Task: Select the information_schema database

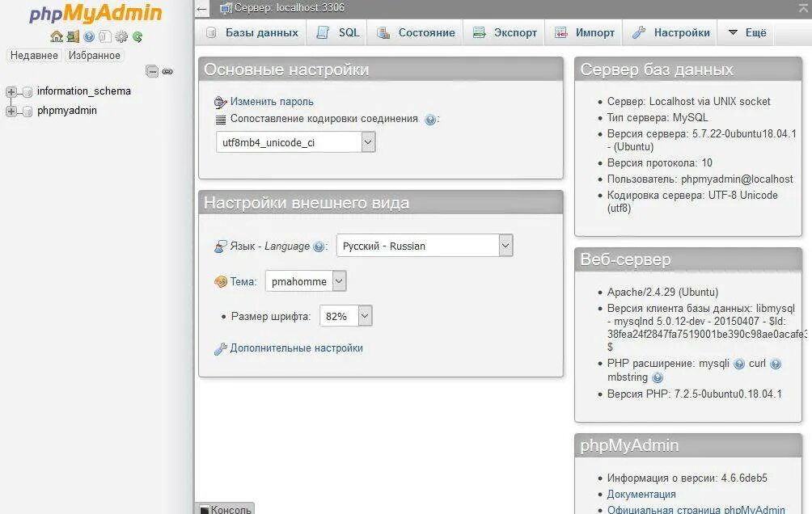Action: (84, 91)
